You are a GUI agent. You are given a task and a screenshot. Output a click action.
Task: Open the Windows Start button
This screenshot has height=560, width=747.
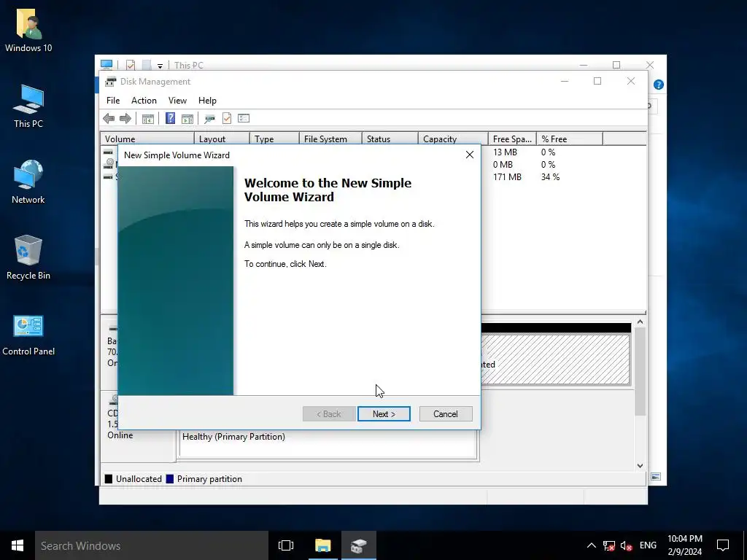coord(18,545)
